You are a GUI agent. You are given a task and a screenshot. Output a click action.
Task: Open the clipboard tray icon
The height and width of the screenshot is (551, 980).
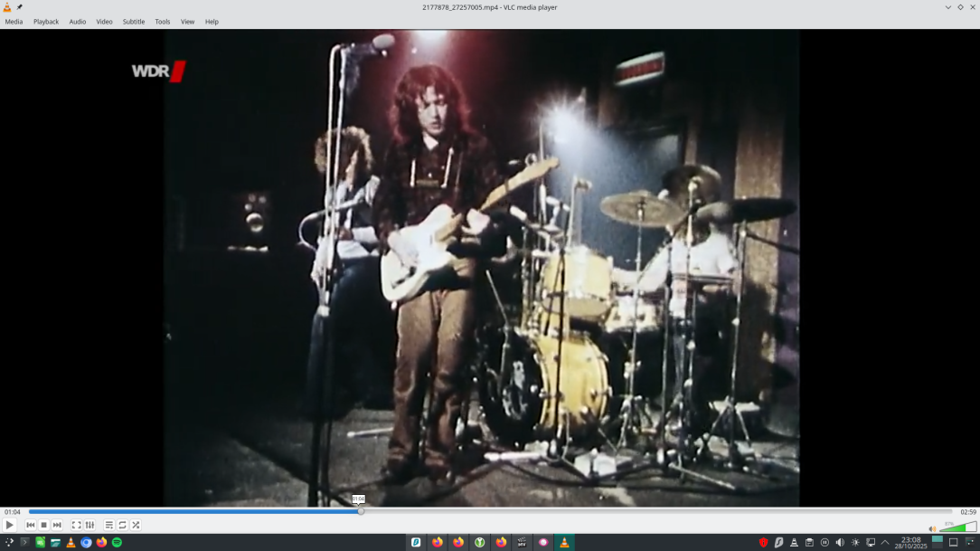(x=809, y=542)
